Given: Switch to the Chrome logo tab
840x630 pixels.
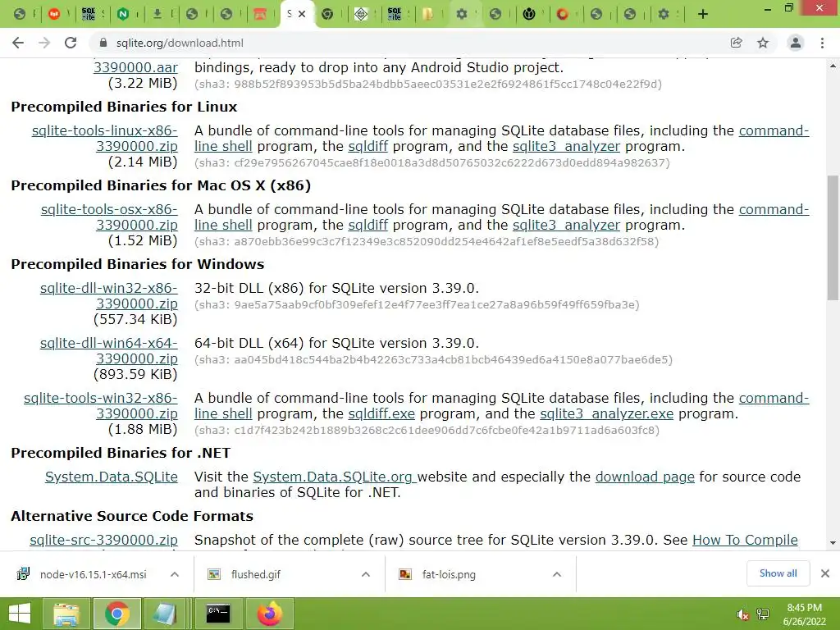Looking at the screenshot, I should (x=327, y=15).
